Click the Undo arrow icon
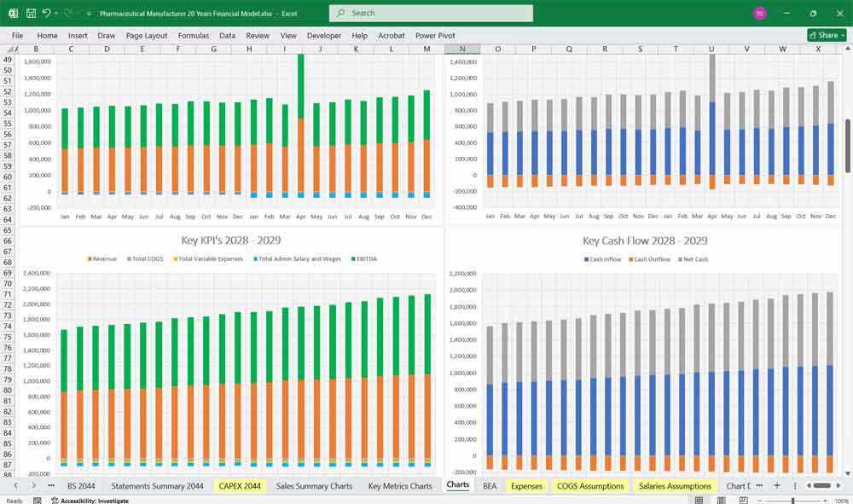Screen dimensions: 853x504 point(47,14)
